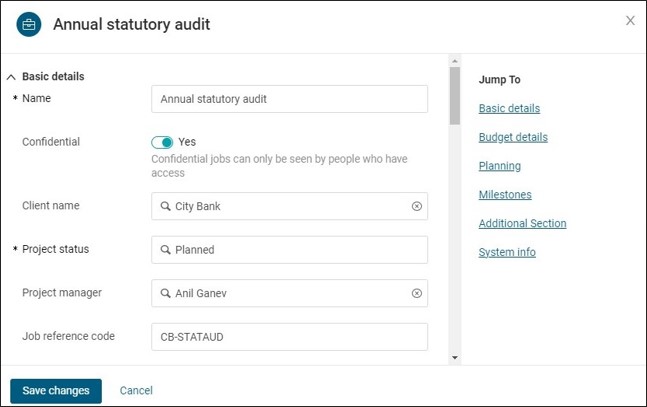Click the 'Basic details' section heading
647x407 pixels.
(53, 77)
